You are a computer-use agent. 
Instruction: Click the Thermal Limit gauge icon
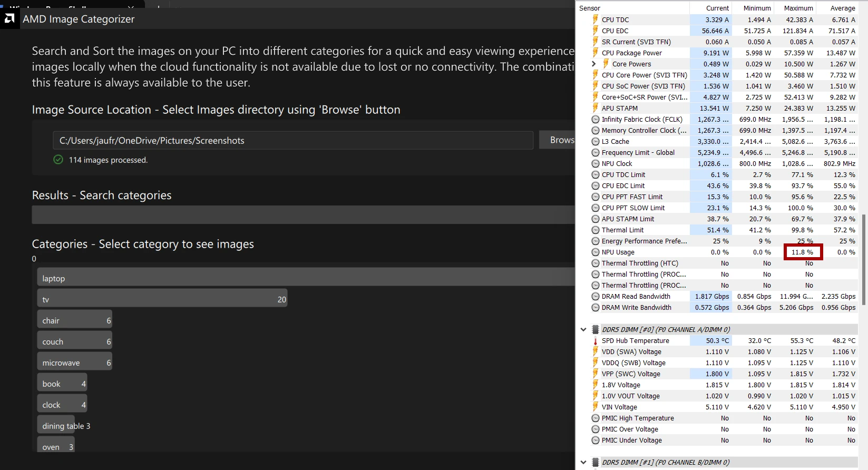point(596,230)
